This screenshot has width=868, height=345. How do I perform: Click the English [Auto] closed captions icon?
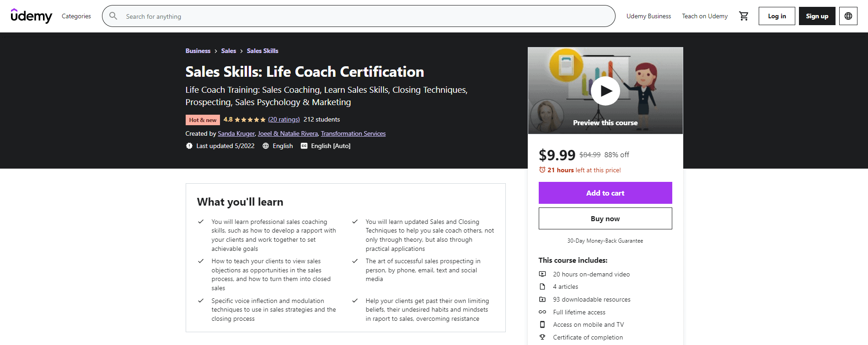(303, 146)
